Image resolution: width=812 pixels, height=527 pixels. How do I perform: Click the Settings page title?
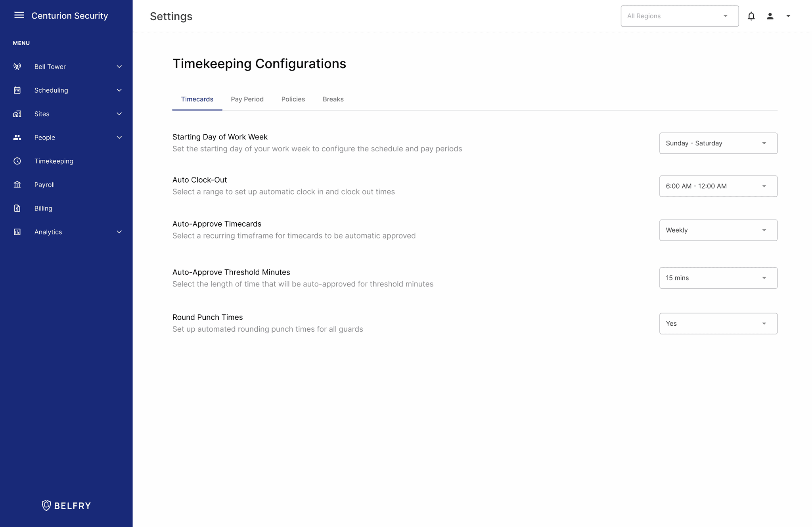(x=171, y=16)
